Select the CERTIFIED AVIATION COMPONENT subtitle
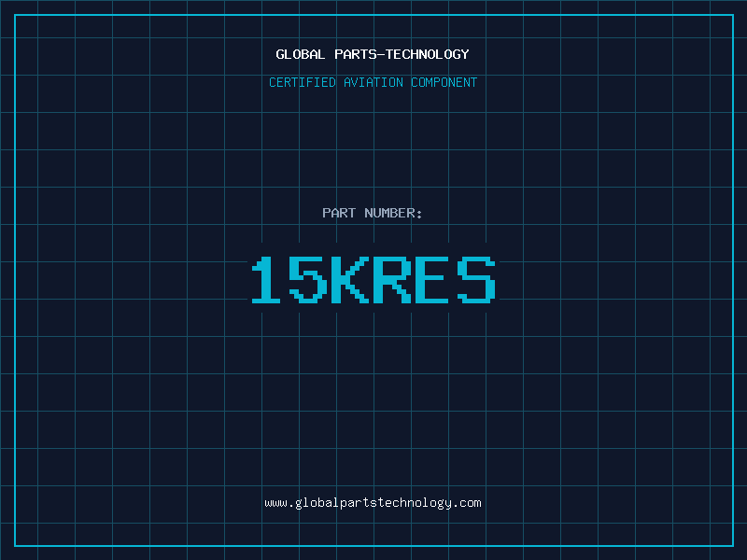This screenshot has height=560, width=747. coord(373,82)
